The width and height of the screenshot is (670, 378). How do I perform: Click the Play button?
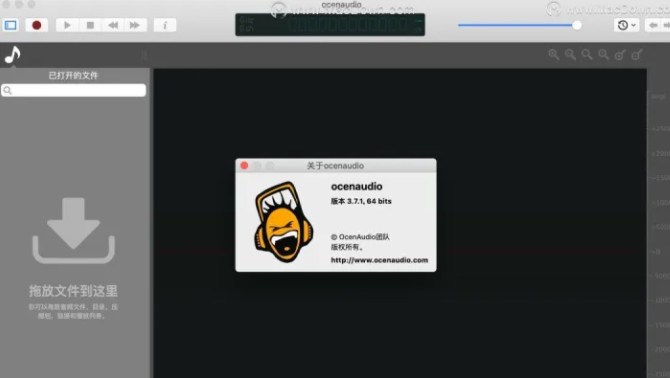[67, 25]
